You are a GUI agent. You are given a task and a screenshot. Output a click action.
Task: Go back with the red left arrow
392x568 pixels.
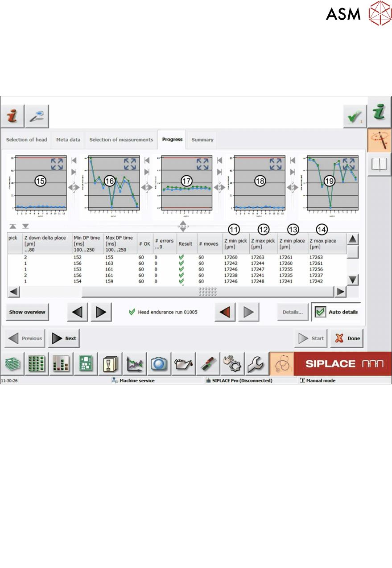pos(225,313)
